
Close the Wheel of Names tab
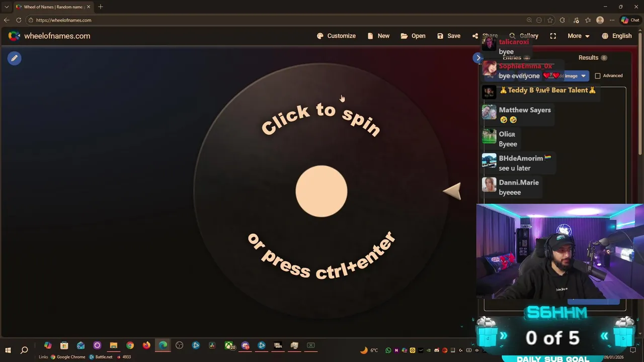(89, 7)
